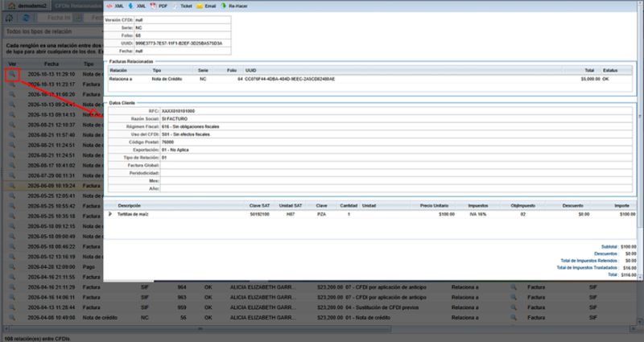Click the Clave SAT column header
The height and width of the screenshot is (342, 644).
point(259,206)
